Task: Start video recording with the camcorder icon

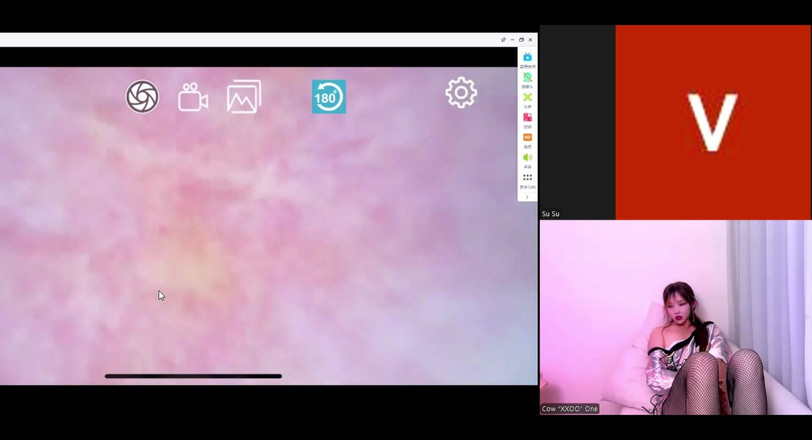Action: 193,98
